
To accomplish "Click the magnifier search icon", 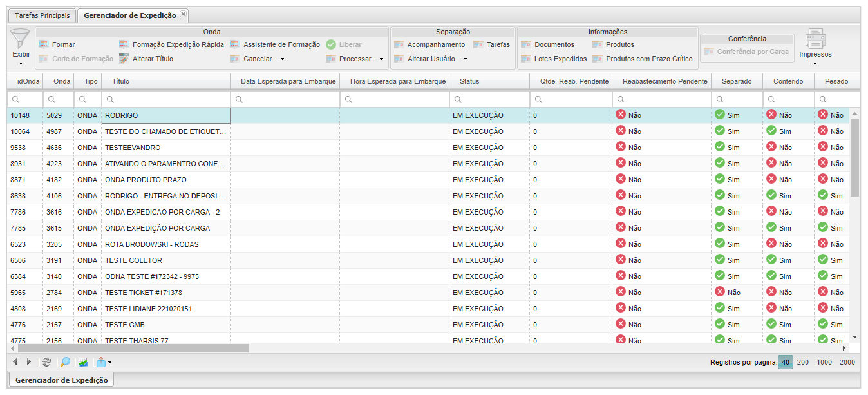I will (x=65, y=362).
